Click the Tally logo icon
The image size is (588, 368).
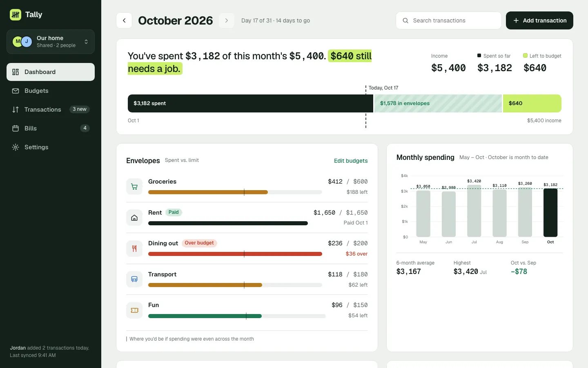(16, 15)
